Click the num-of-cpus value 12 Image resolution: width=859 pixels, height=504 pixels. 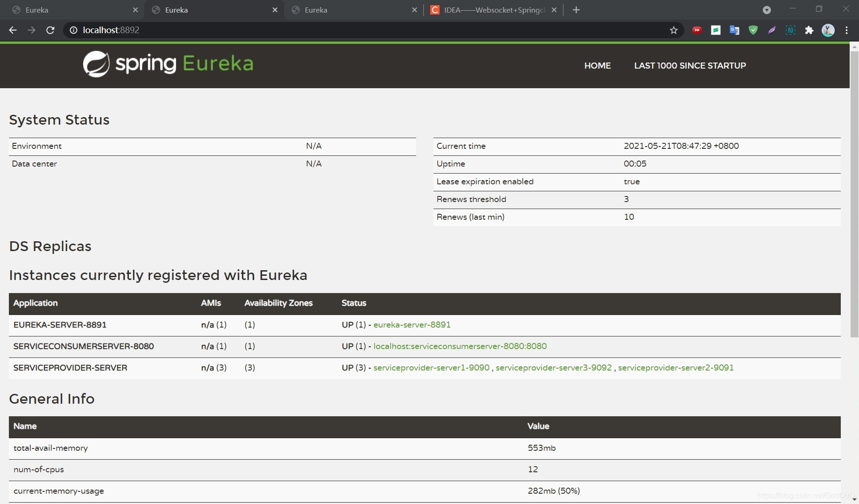[x=532, y=469]
